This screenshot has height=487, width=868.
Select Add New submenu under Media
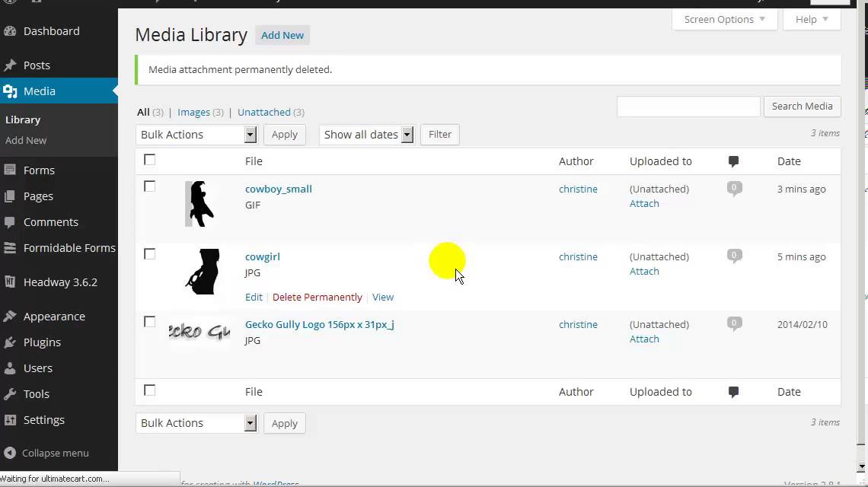[25, 141]
